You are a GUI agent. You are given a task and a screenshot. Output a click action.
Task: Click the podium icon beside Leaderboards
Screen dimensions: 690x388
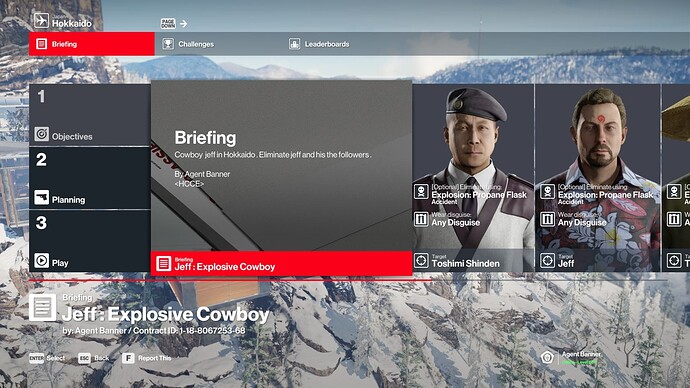point(294,44)
